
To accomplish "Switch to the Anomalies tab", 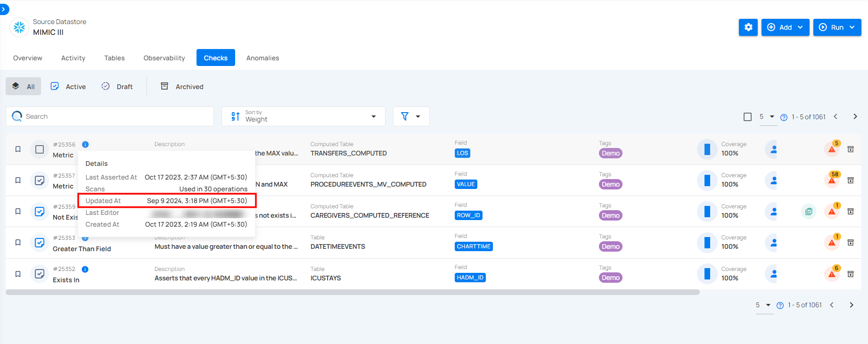I will click(x=262, y=58).
